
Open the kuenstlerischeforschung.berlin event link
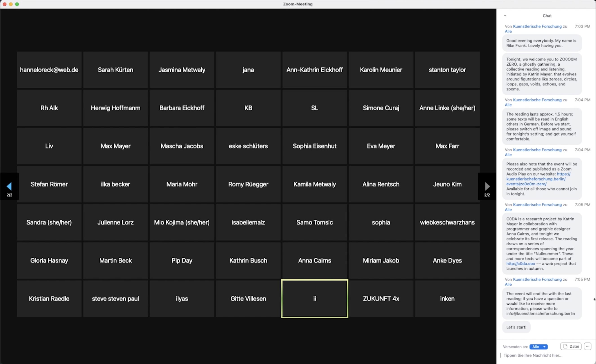[536, 179]
